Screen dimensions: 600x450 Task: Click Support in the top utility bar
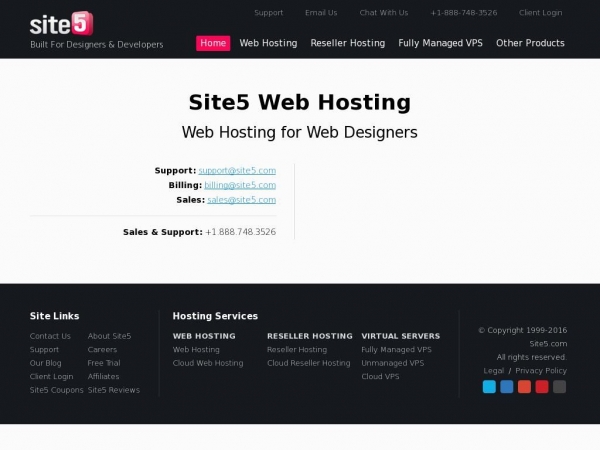point(269,13)
